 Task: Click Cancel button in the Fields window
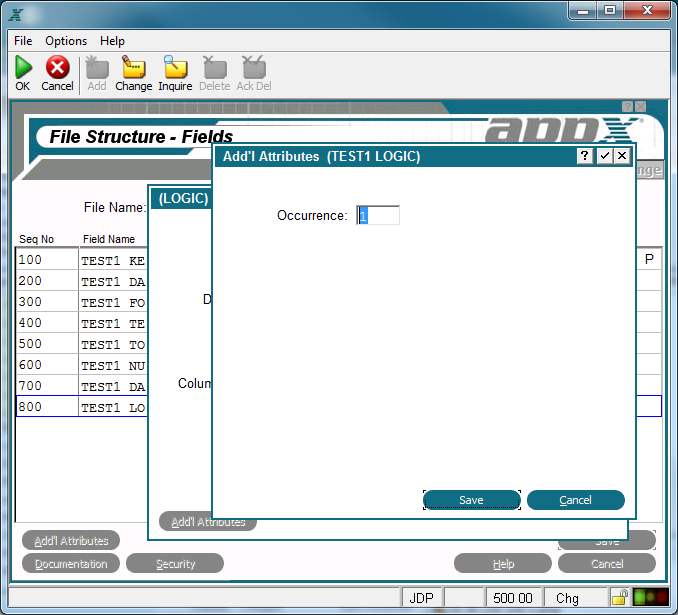[x=607, y=564]
